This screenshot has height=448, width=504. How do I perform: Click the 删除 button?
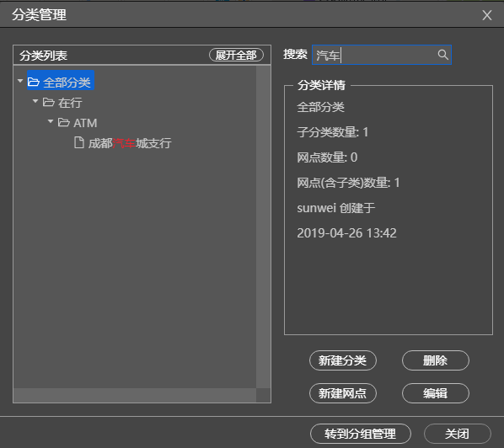(435, 360)
